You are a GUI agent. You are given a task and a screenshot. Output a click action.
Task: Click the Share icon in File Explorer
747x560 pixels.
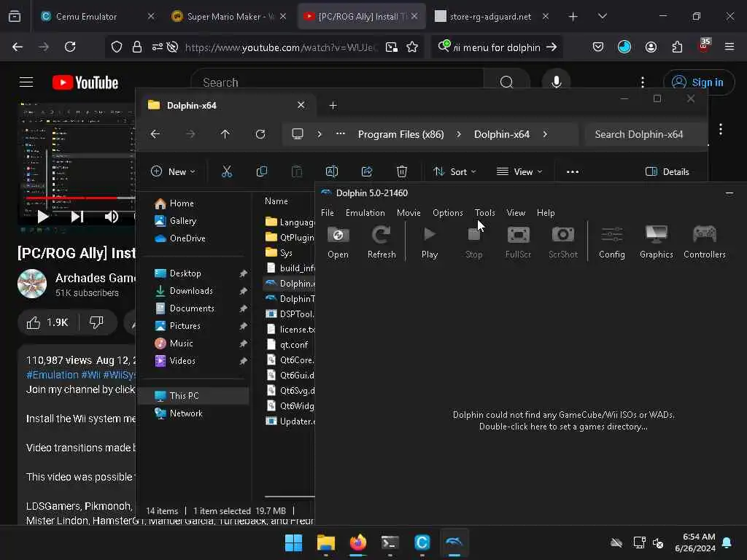pos(367,171)
